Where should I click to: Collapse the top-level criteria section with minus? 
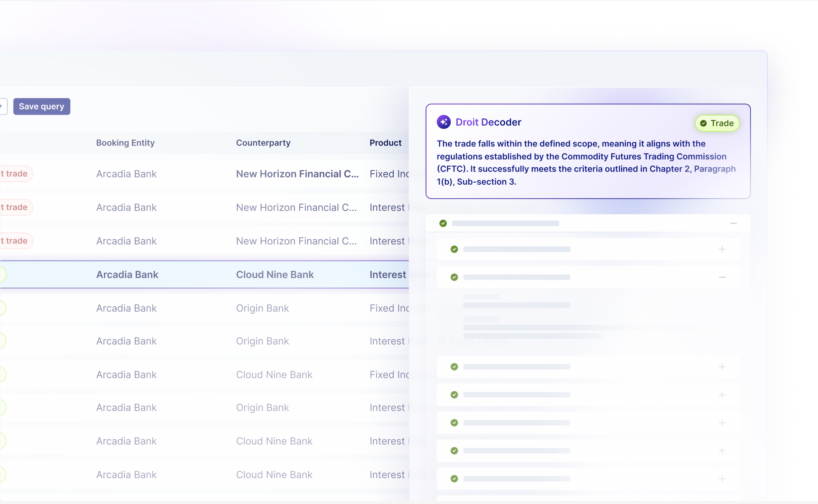pyautogui.click(x=733, y=223)
